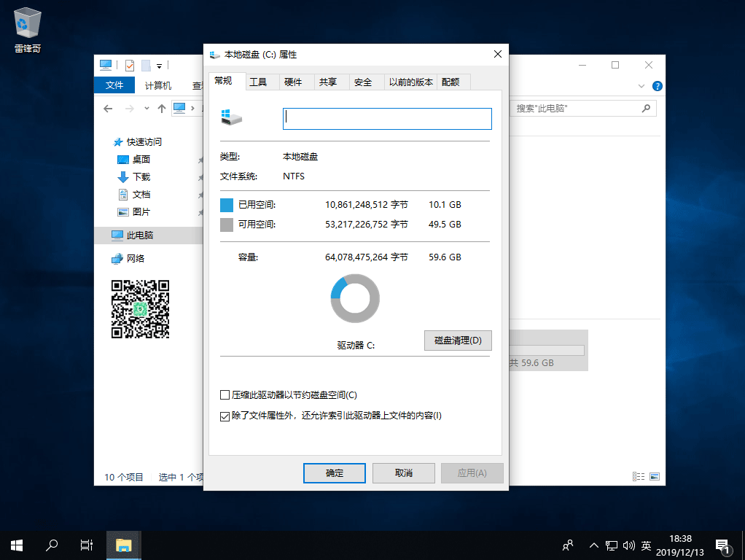Click the Properties quick access toolbar icon

point(130,65)
